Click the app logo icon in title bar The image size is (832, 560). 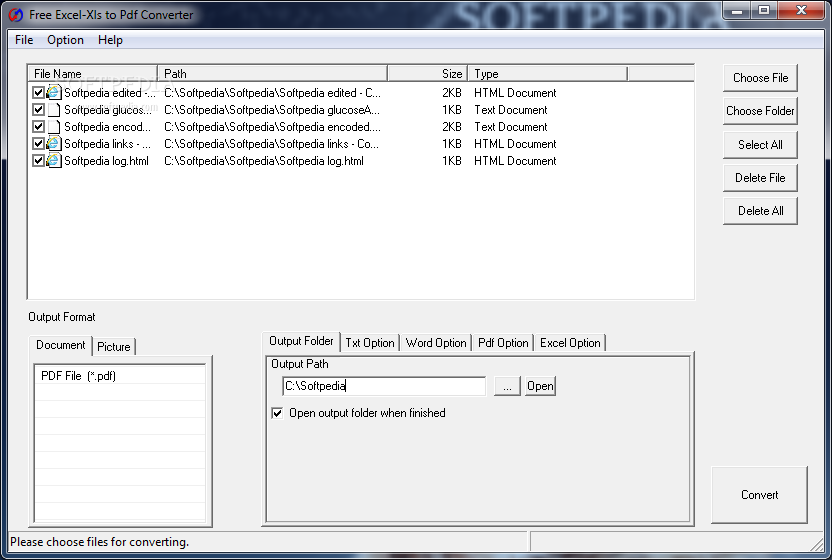click(16, 15)
